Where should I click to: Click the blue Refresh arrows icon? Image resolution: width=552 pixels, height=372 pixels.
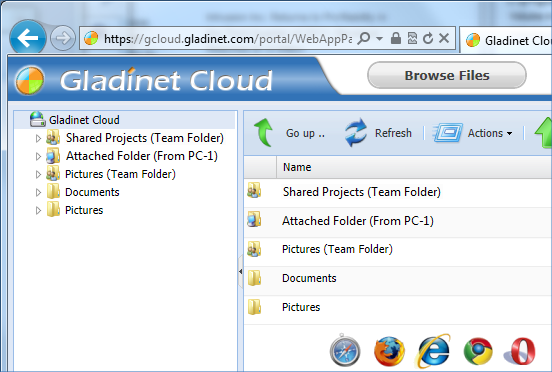[x=356, y=133]
